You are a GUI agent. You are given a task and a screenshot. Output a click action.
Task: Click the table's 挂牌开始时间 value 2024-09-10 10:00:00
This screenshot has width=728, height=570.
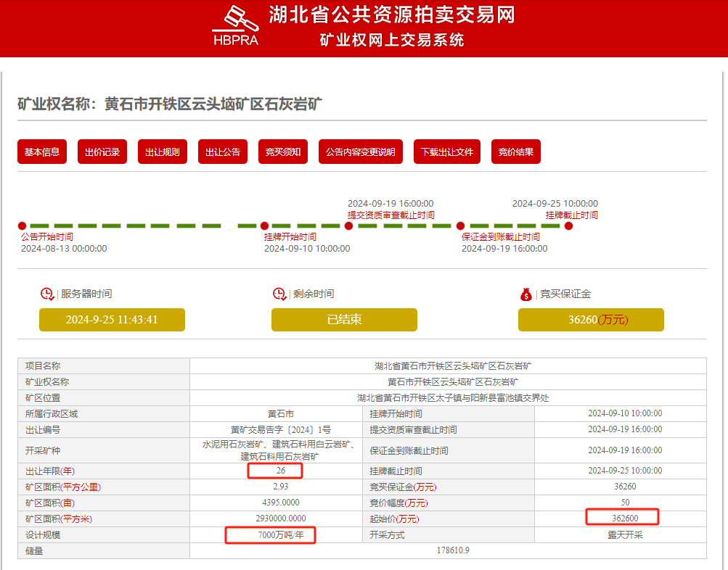pos(625,413)
